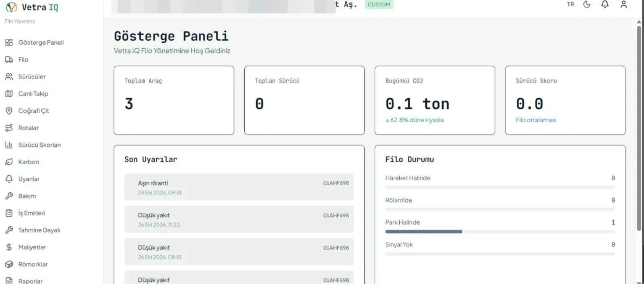Select the Rotalar route icon
Viewport: 644px width, 284px height.
coord(9,128)
